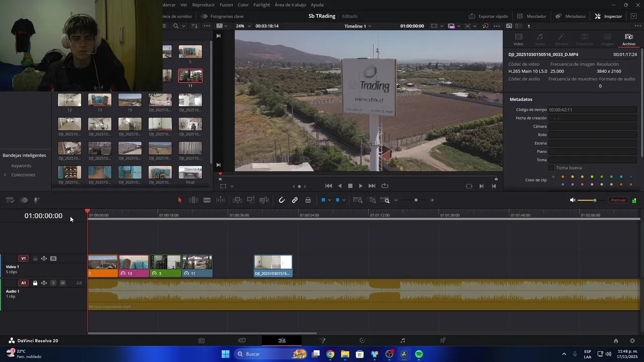Open the Ayuda menu
644x362 pixels.
pyautogui.click(x=317, y=5)
